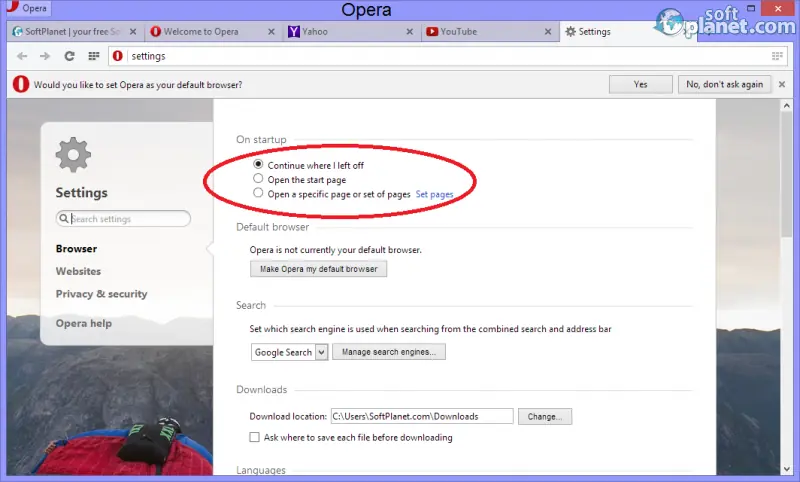Image resolution: width=800 pixels, height=482 pixels.
Task: Click the Yahoo tab favicon
Action: [294, 32]
